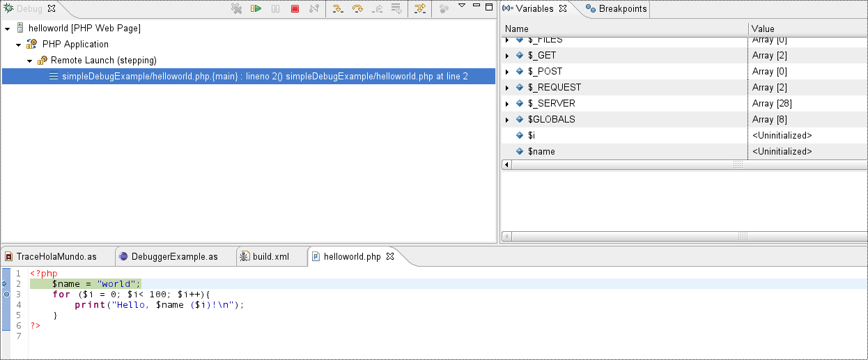Image resolution: width=868 pixels, height=360 pixels.
Task: Click the Array [2] value of $_GET
Action: point(769,56)
